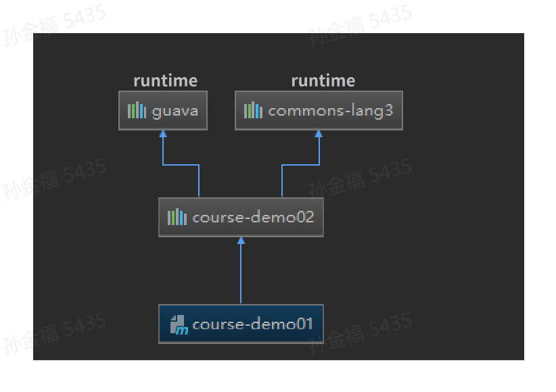Click the arrowhead pointing into commons-lang3
This screenshot has height=392, width=556.
pos(319,134)
